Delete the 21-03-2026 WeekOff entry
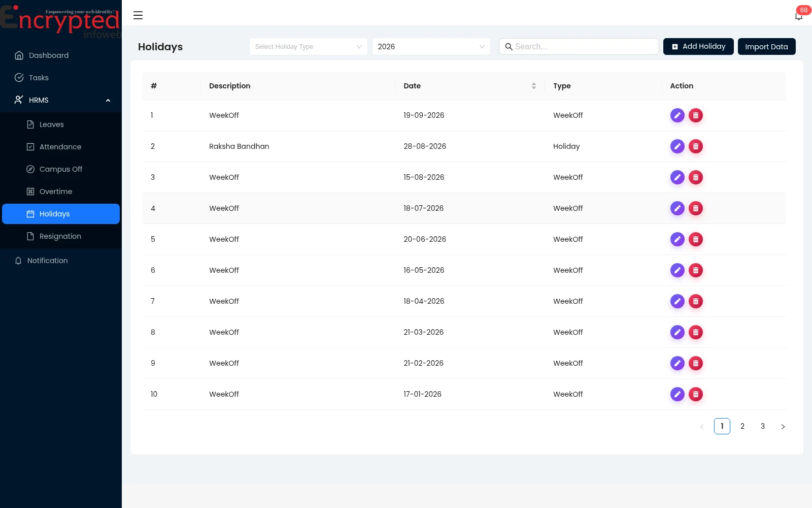The width and height of the screenshot is (812, 508). click(696, 332)
